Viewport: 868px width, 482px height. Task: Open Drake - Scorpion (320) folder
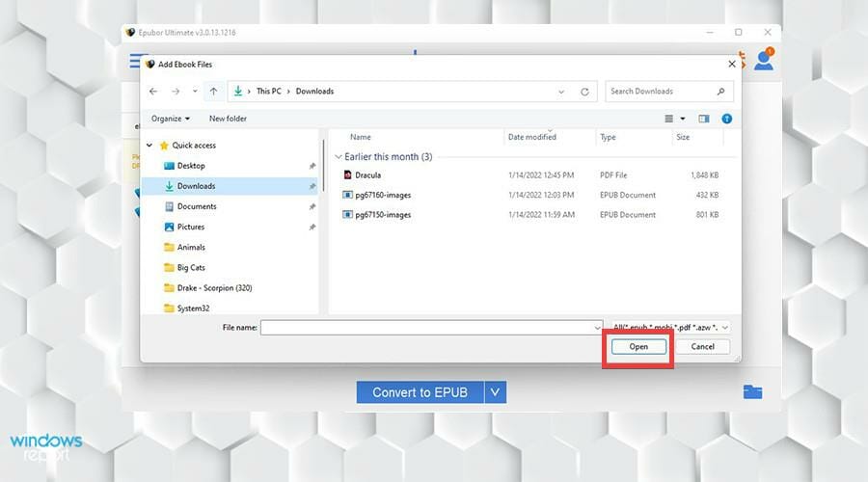[214, 288]
